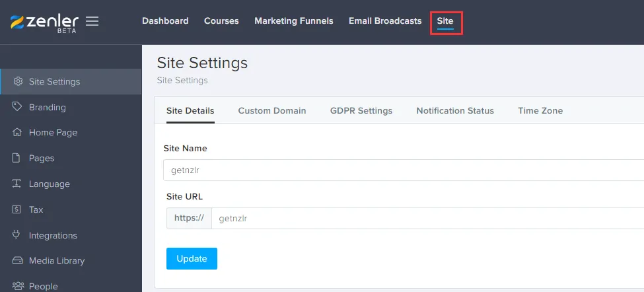The height and width of the screenshot is (292, 644).
Task: Click the Tax dollar icon
Action: (18, 209)
